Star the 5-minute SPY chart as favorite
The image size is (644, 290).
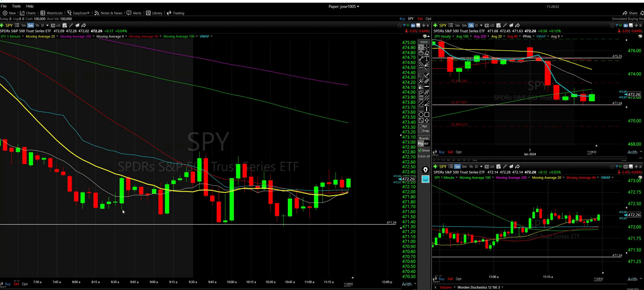tap(399, 25)
